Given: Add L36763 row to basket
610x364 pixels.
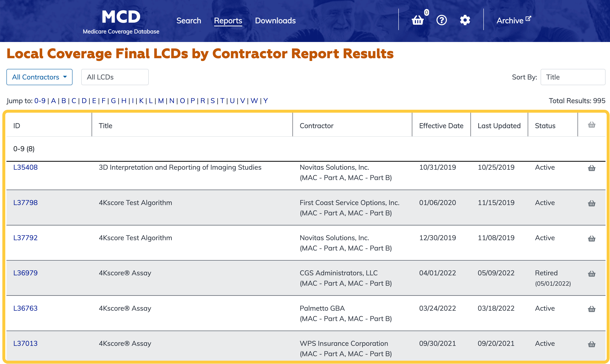Looking at the screenshot, I should coord(592,309).
